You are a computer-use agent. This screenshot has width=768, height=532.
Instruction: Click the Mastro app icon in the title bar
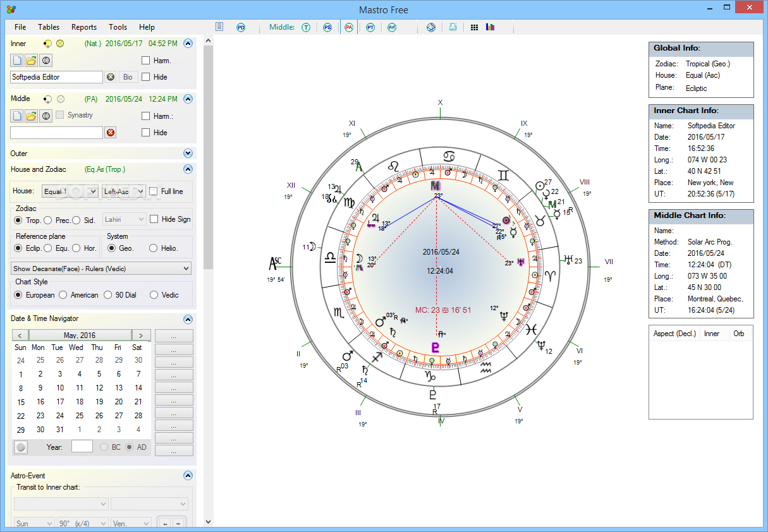click(10, 9)
